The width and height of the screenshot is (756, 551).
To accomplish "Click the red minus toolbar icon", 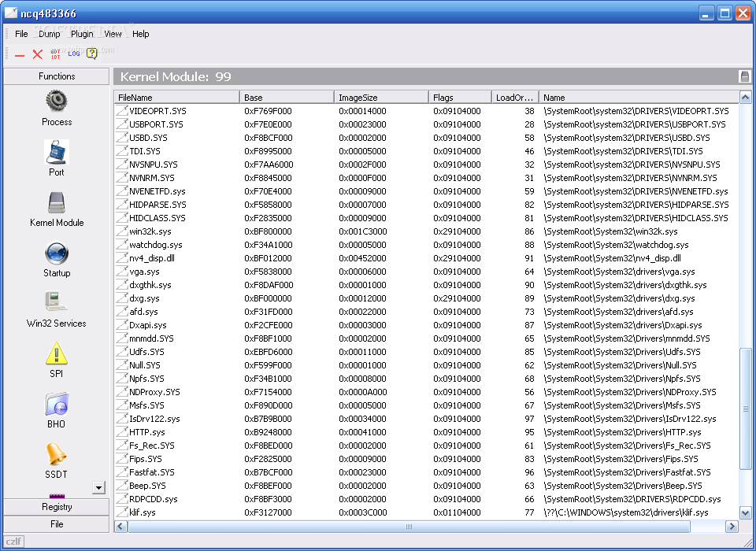I will click(20, 55).
